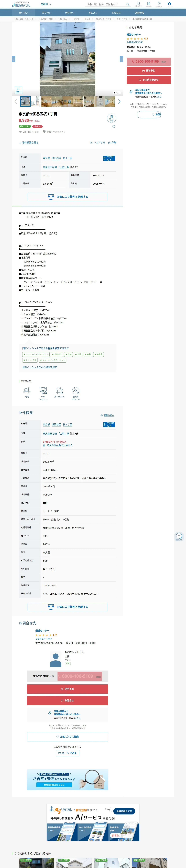
Task: Click the 無料売却査定はこちら banner button
Action: click(54, 785)
